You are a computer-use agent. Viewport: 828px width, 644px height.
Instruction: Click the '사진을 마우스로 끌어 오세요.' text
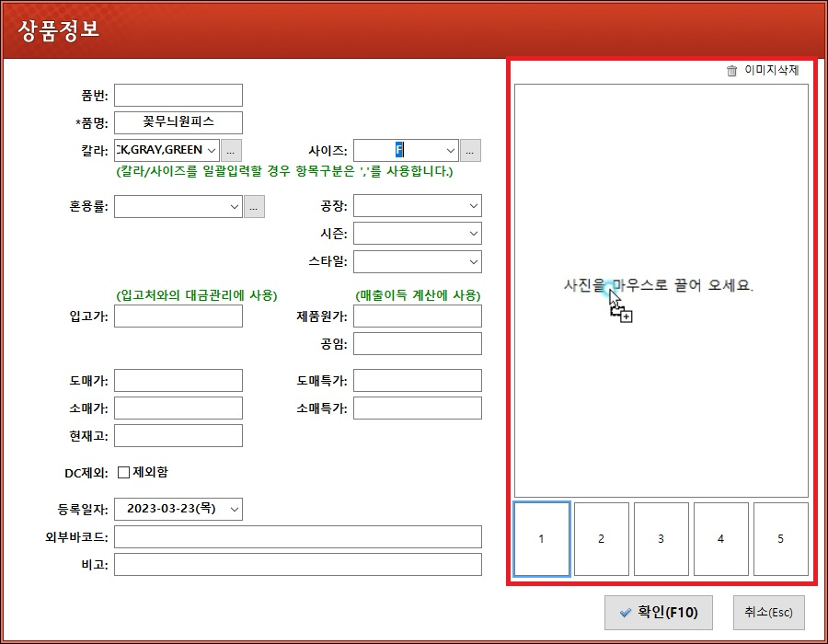click(x=659, y=285)
